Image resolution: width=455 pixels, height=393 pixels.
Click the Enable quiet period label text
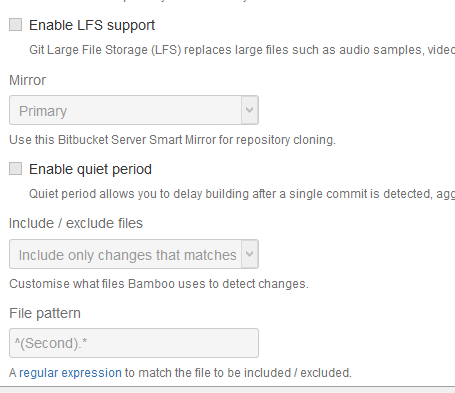(90, 170)
